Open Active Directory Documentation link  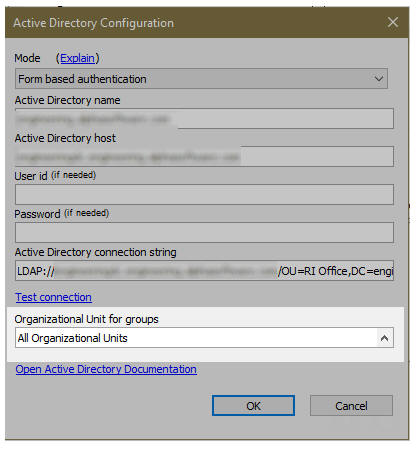pos(106,369)
